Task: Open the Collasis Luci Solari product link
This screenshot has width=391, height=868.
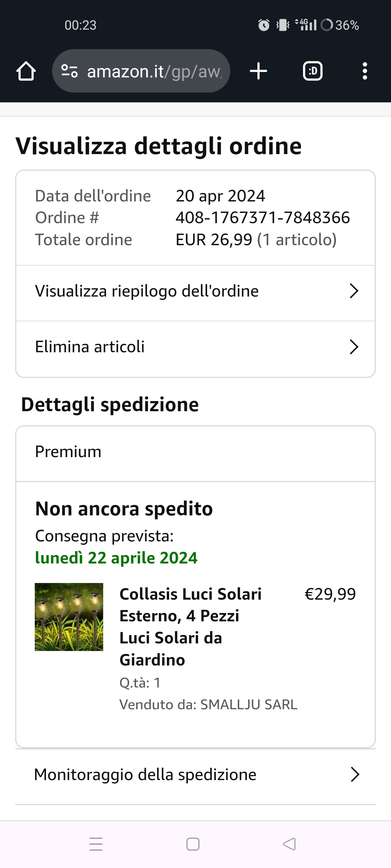Action: point(190,627)
